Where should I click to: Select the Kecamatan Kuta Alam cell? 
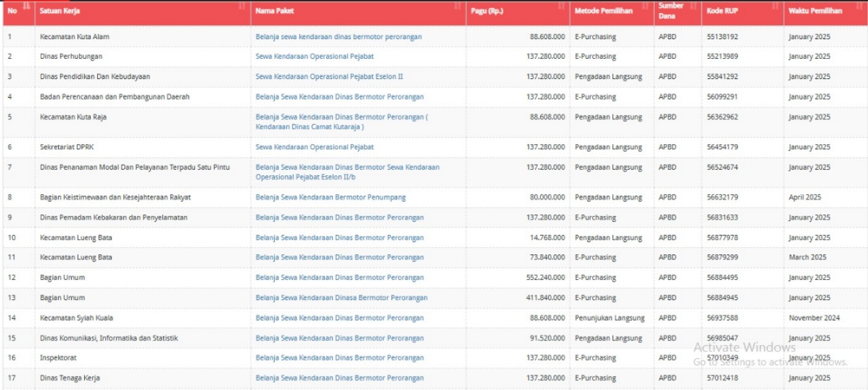click(x=143, y=37)
